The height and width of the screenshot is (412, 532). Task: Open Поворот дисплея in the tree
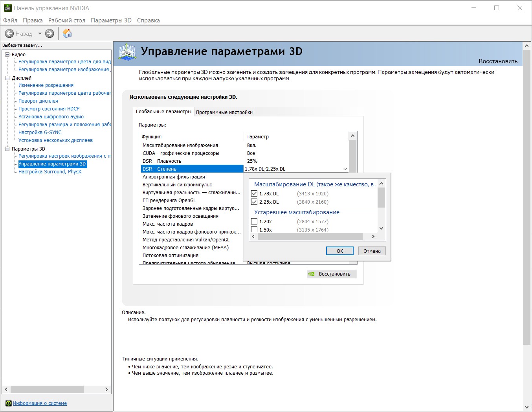pos(38,101)
